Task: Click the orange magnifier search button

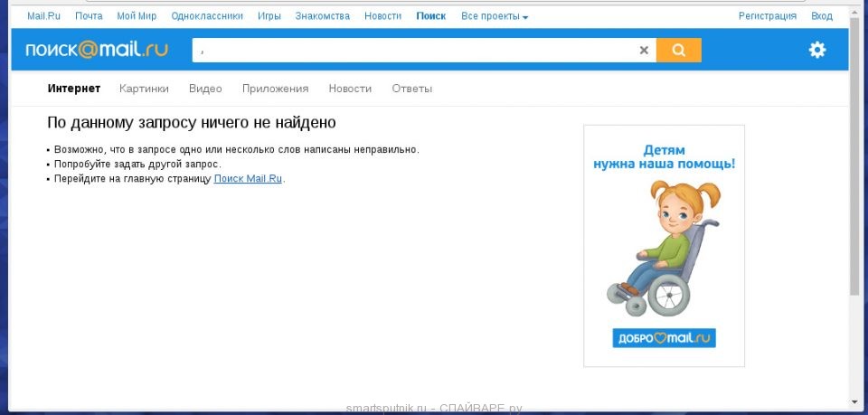Action: pos(678,51)
